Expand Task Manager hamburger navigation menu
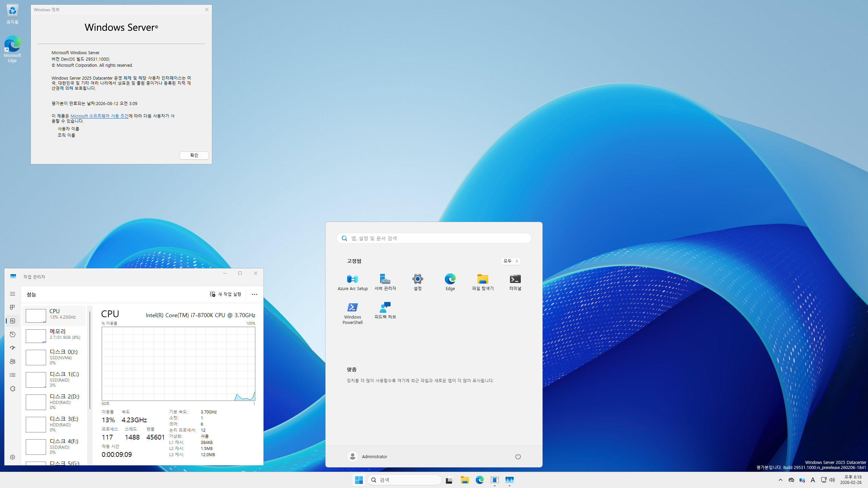 tap(13, 294)
